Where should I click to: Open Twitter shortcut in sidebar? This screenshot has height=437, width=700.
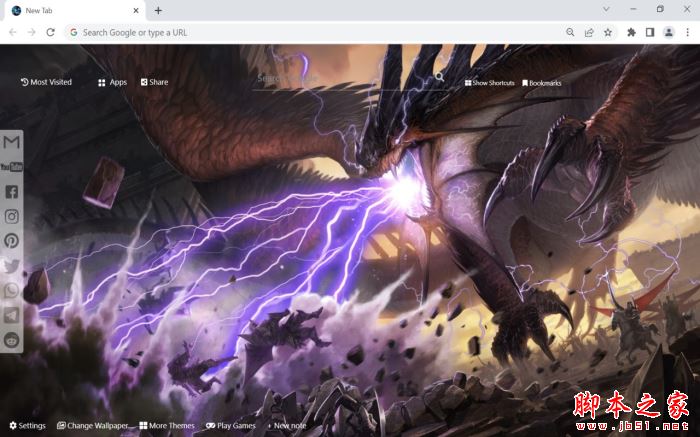pos(12,266)
